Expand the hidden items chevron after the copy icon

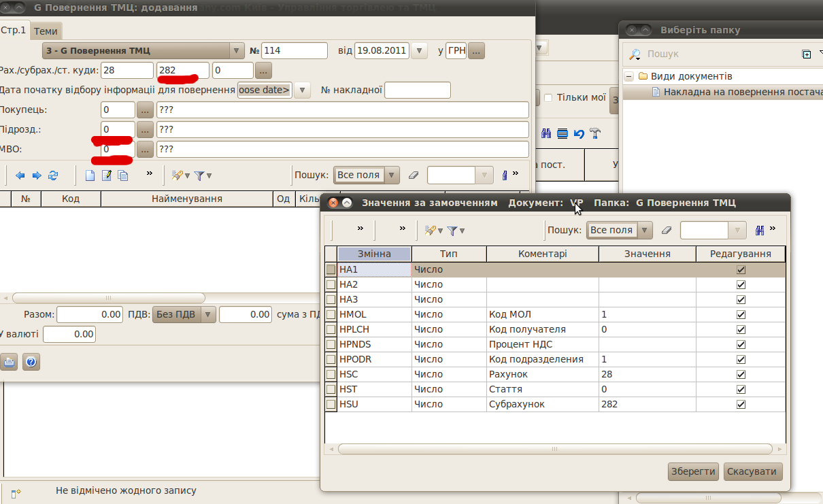tap(150, 174)
